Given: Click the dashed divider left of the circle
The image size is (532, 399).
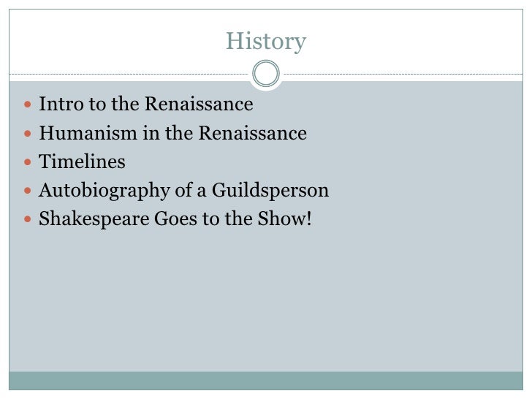Looking at the screenshot, I should [x=132, y=73].
